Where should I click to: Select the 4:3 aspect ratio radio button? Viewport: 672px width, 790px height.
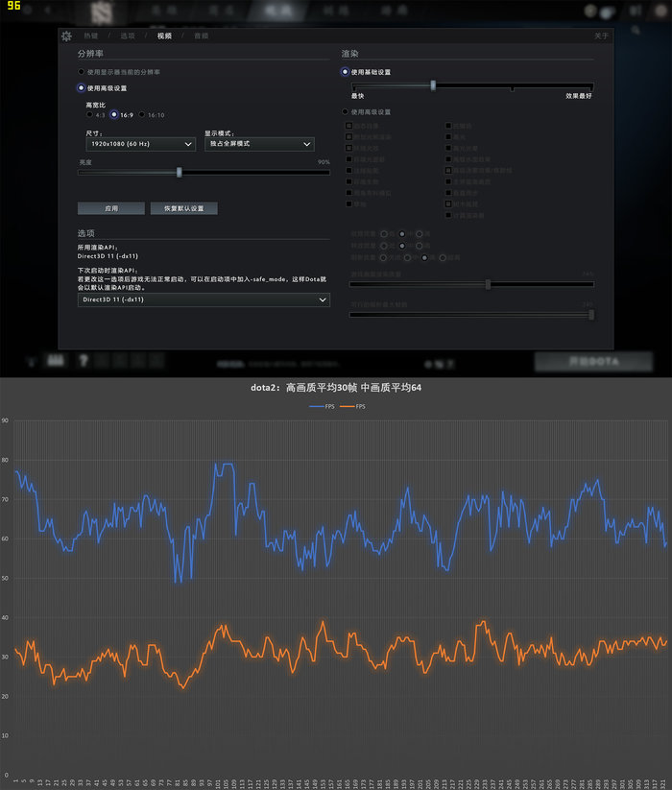(x=89, y=114)
